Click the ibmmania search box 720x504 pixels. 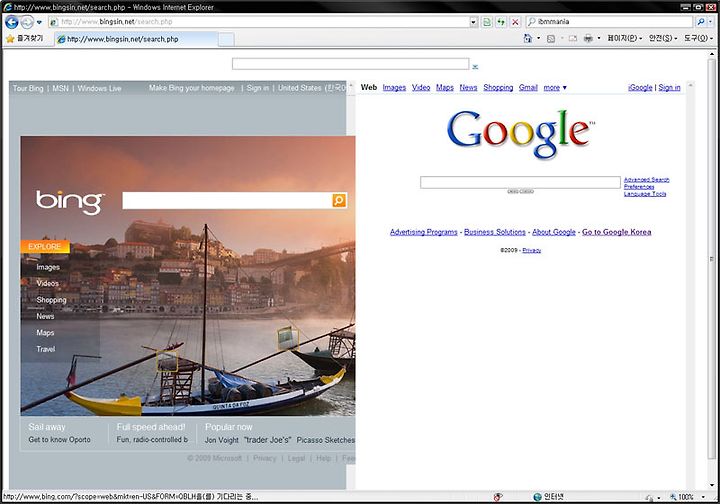(x=609, y=22)
